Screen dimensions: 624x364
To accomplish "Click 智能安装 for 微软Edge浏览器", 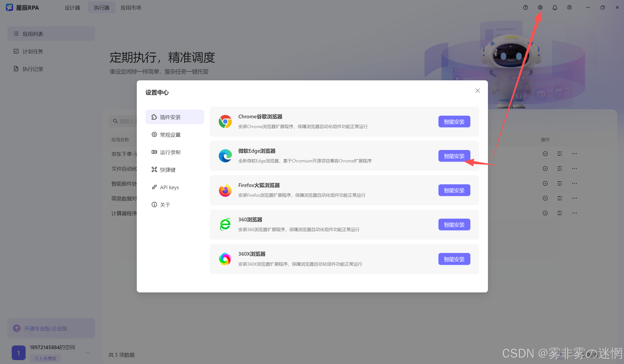I will 454,156.
